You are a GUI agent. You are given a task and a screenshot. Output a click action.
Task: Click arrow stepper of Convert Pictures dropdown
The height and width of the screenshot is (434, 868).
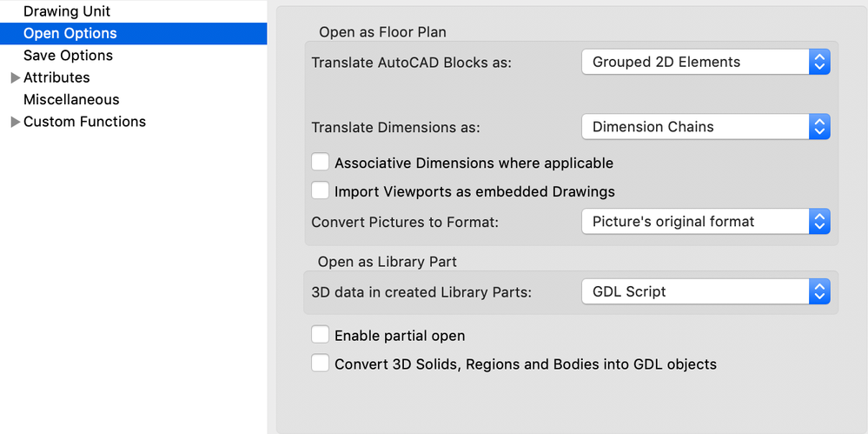pos(819,221)
